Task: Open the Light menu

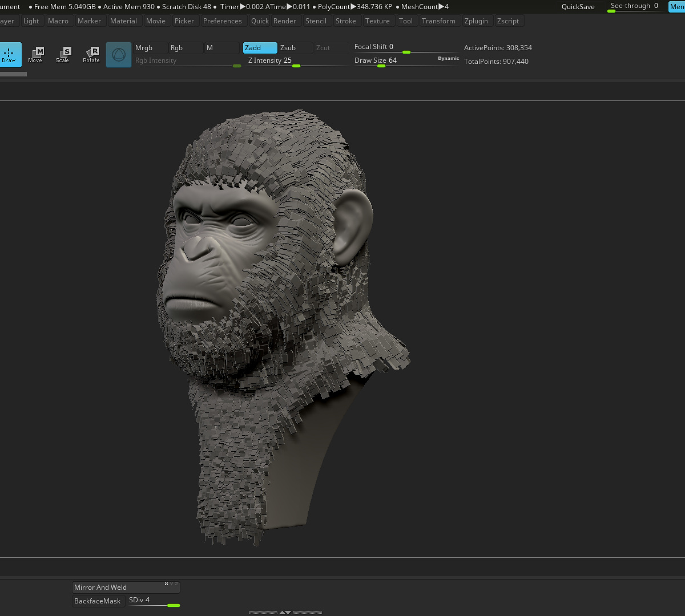Action: [31, 21]
